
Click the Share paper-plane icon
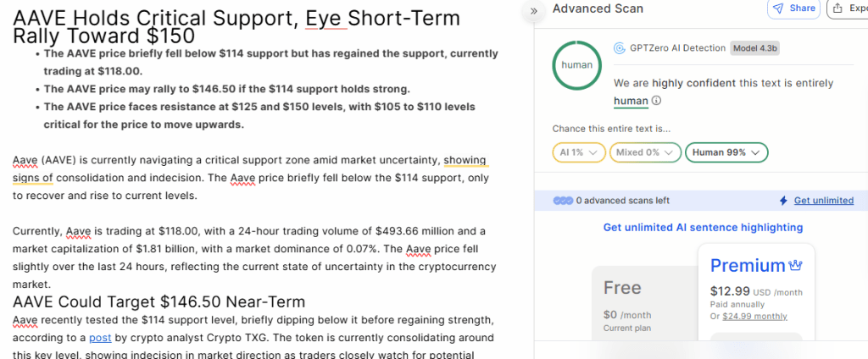(x=778, y=8)
